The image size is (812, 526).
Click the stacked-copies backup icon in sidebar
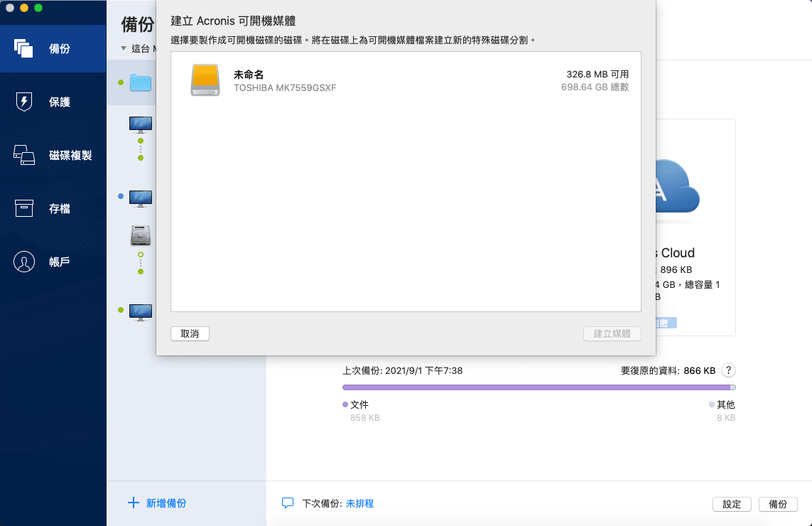[23, 48]
